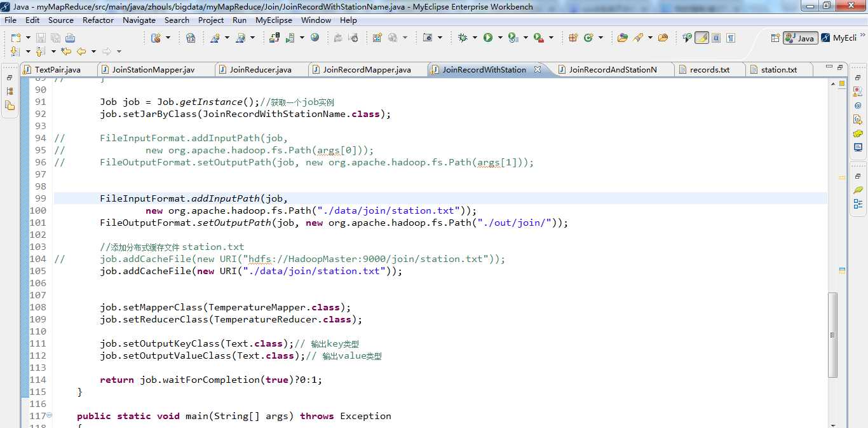Click the Javadoc @ icon in right sidebar
The height and width of the screenshot is (428, 868).
858,106
